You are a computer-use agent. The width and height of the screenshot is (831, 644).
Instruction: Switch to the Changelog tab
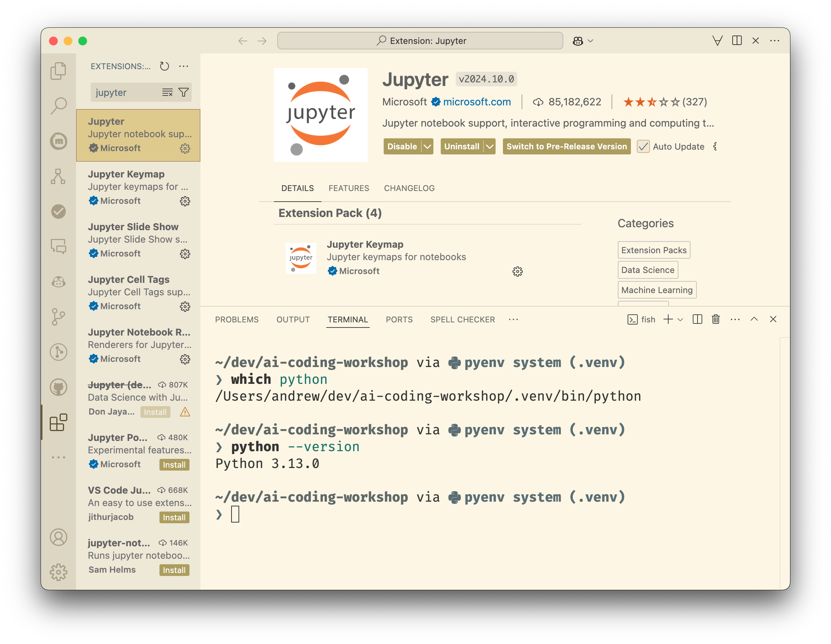pyautogui.click(x=409, y=188)
